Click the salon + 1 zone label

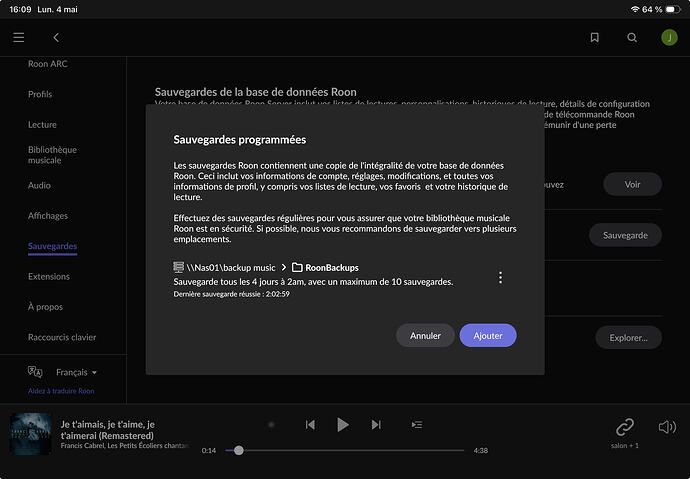(625, 446)
